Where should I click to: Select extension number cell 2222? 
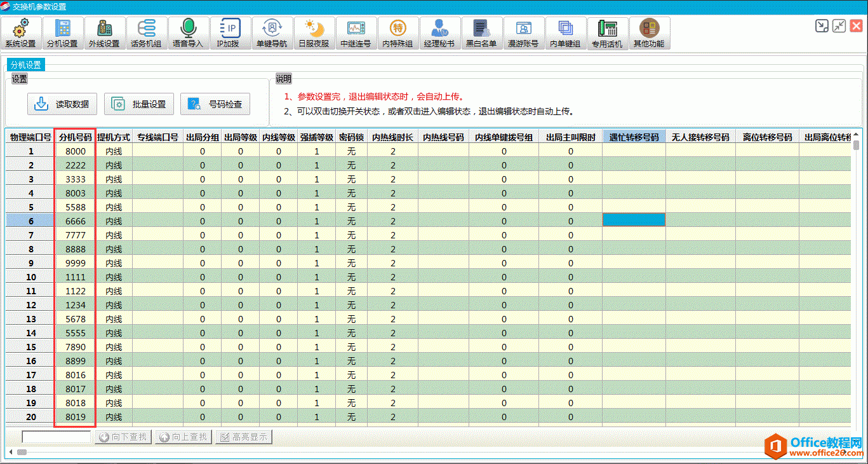(x=76, y=165)
